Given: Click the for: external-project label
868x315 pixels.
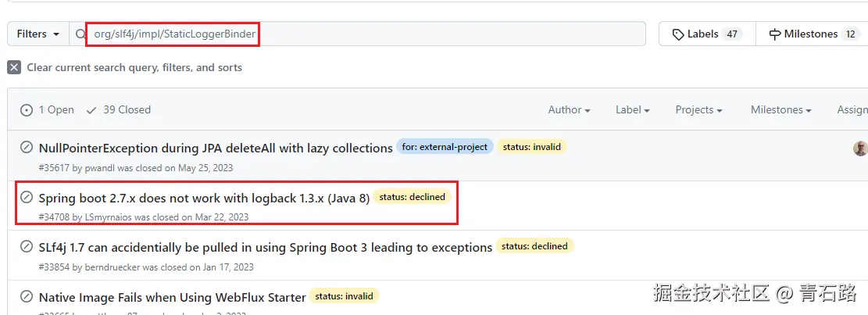Looking at the screenshot, I should pyautogui.click(x=445, y=147).
